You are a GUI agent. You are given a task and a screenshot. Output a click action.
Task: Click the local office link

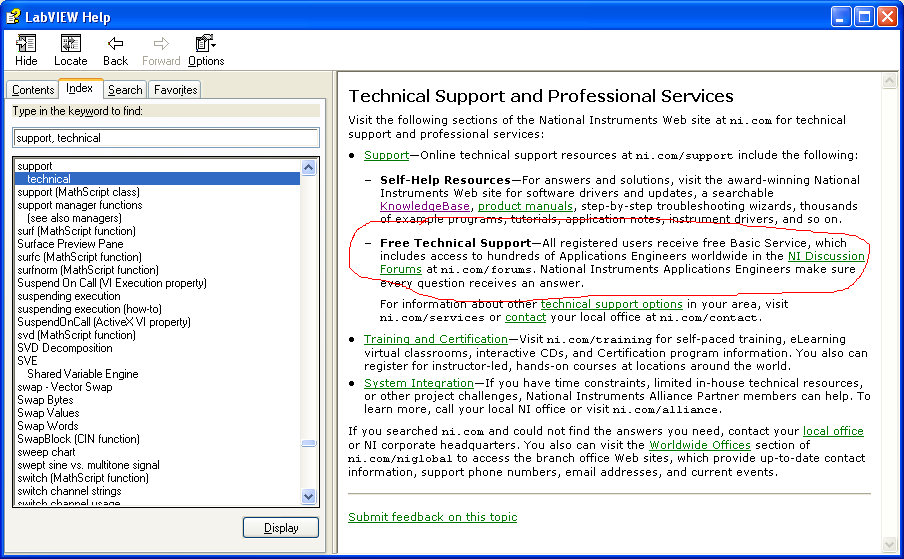[833, 431]
